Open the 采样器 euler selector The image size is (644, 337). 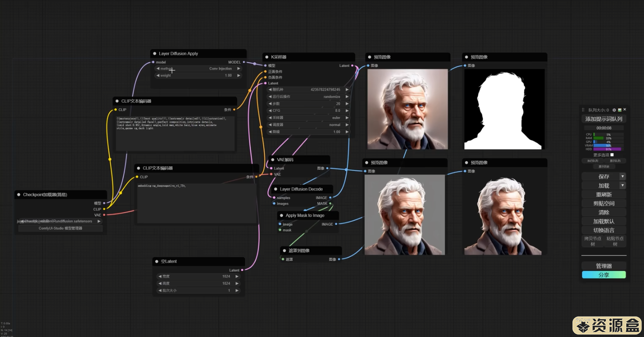[x=308, y=118]
